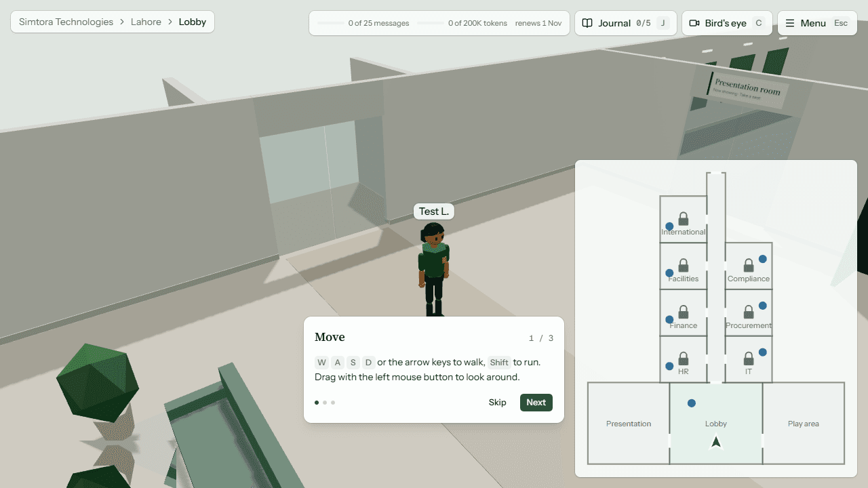Click the "Test L." name tag
This screenshot has width=868, height=488.
tap(434, 211)
